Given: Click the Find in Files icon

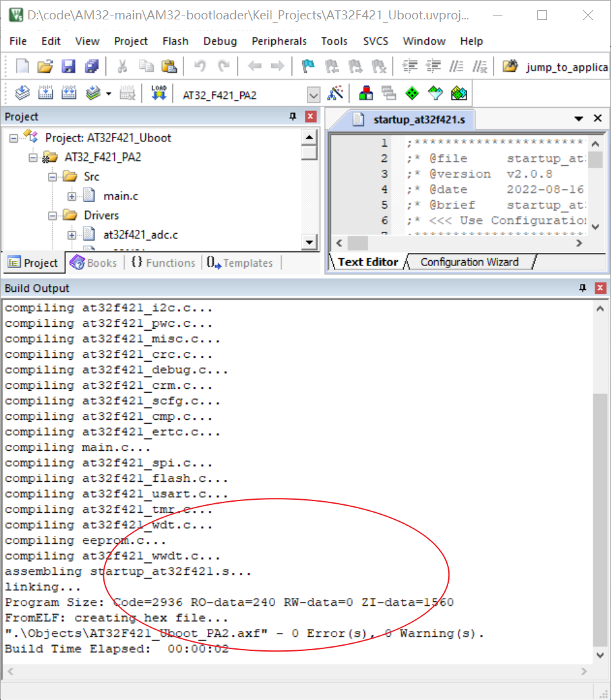Looking at the screenshot, I should tap(510, 67).
